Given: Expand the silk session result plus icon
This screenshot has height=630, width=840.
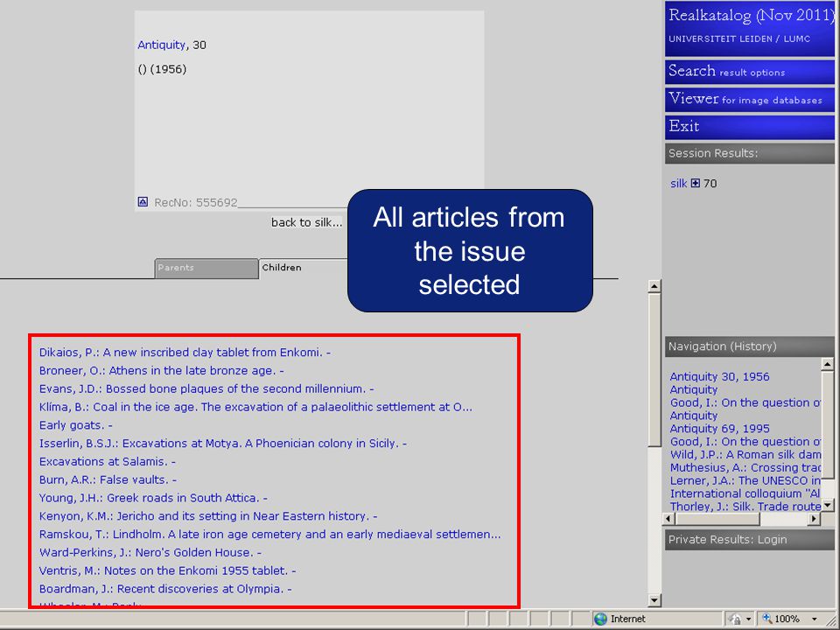Looking at the screenshot, I should (x=696, y=183).
